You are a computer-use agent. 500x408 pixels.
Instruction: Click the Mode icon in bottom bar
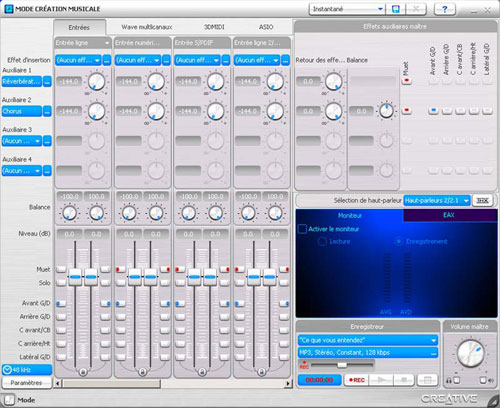[x=9, y=400]
